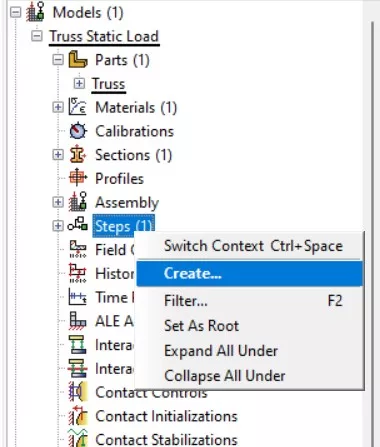Click the Contact Initializations icon
Image resolution: width=380 pixels, height=447 pixels.
tap(78, 416)
